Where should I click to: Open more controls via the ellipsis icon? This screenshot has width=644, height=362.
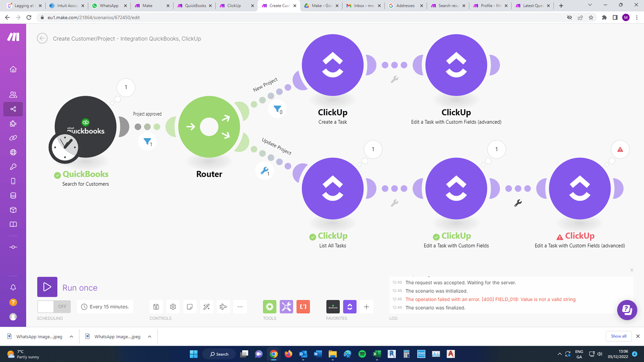(x=240, y=306)
